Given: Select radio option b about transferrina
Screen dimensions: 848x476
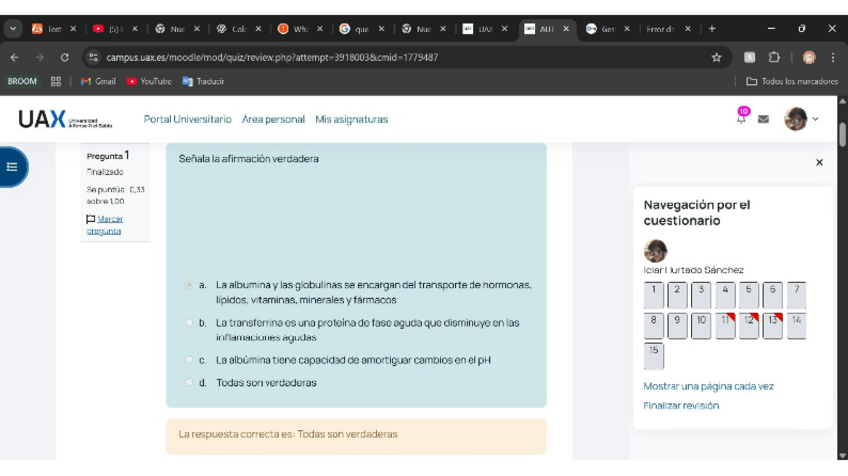Looking at the screenshot, I should 189,323.
